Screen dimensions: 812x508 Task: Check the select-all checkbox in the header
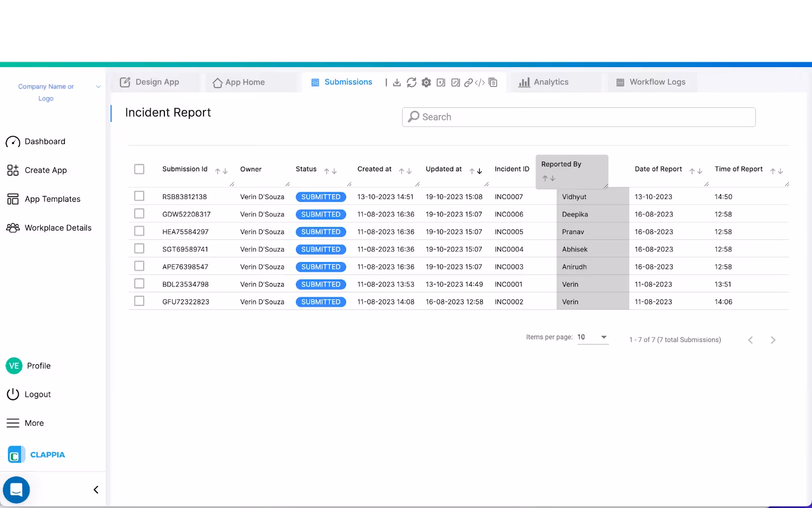coord(139,169)
